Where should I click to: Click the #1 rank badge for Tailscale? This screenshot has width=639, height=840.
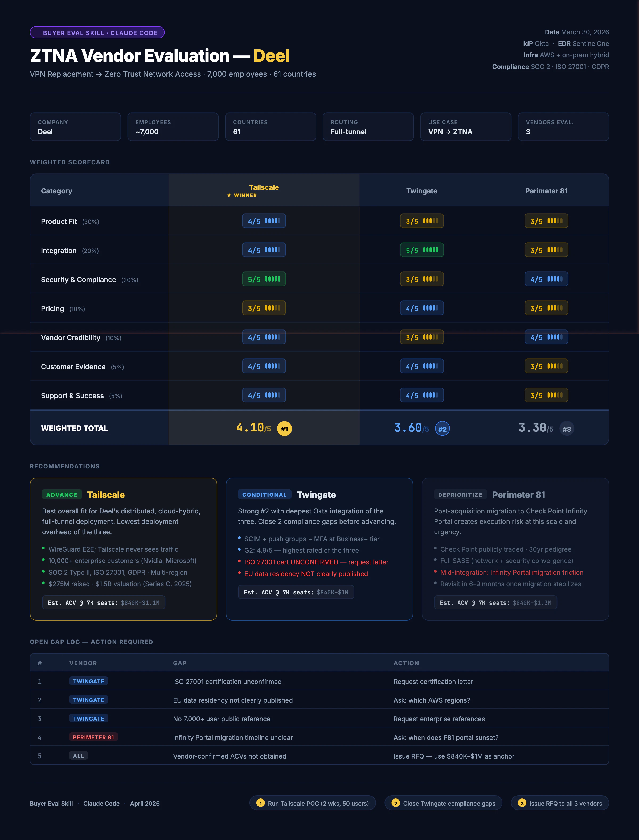(x=284, y=429)
